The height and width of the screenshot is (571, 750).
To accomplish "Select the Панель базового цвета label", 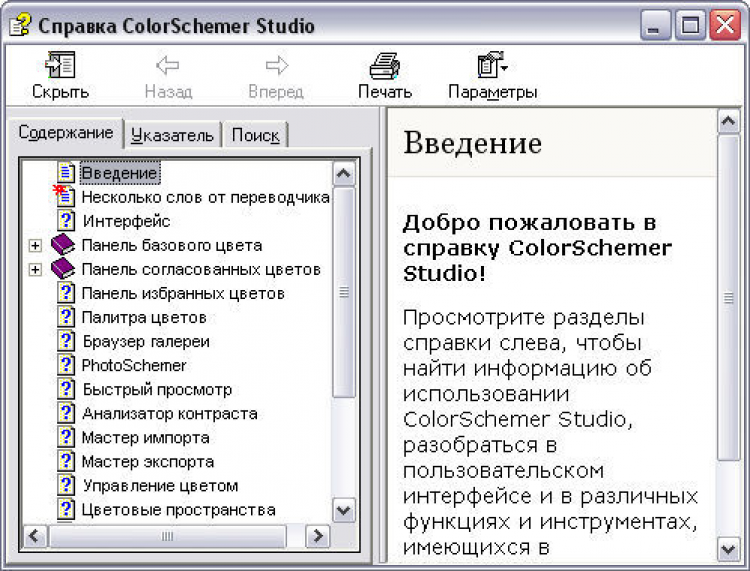I will pyautogui.click(x=172, y=245).
